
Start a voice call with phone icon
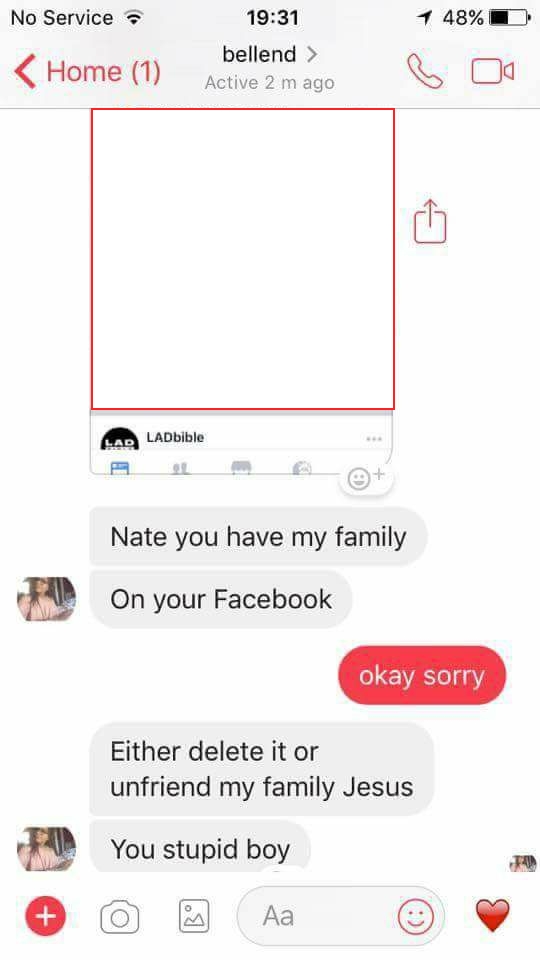pos(425,72)
